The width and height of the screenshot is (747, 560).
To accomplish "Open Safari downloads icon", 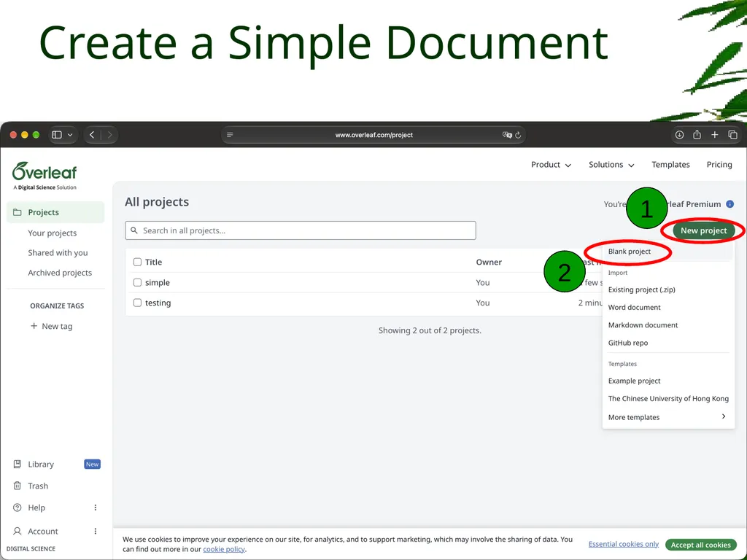I will point(679,135).
